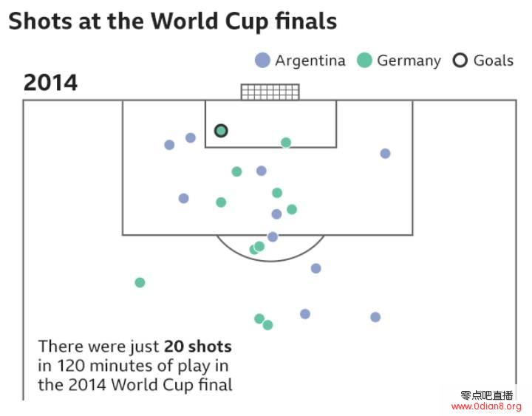
Task: Click the bold '20 shots' text
Action: pyautogui.click(x=198, y=347)
